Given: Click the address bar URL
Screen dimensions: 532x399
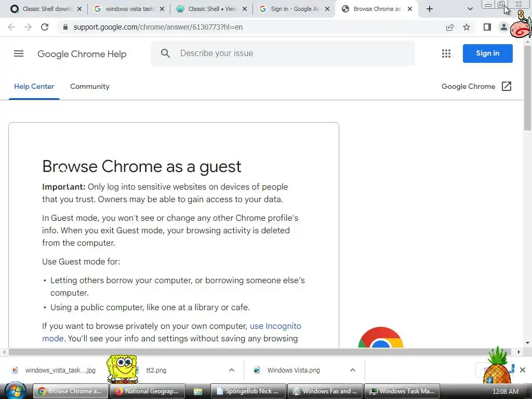Looking at the screenshot, I should 158,27.
